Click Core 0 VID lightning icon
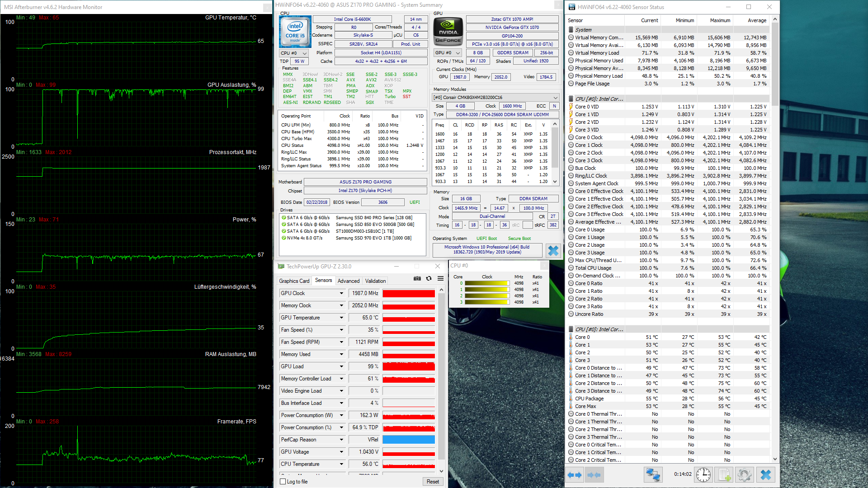The image size is (868, 488). coord(571,107)
